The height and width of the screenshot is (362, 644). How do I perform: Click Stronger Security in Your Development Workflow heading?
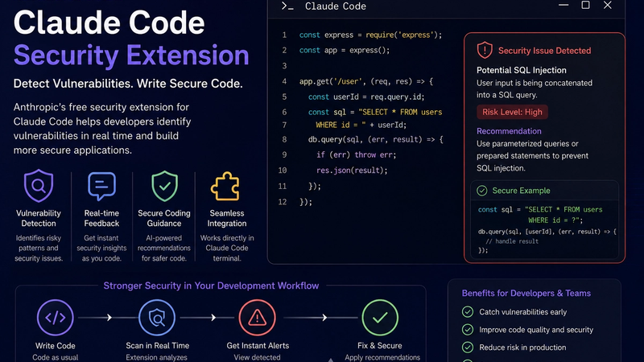211,286
